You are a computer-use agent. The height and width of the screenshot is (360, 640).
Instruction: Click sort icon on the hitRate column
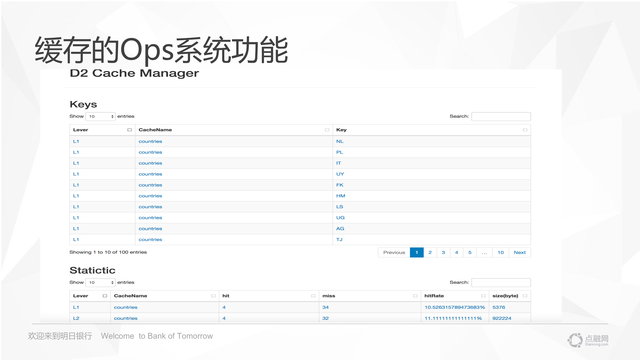click(483, 296)
